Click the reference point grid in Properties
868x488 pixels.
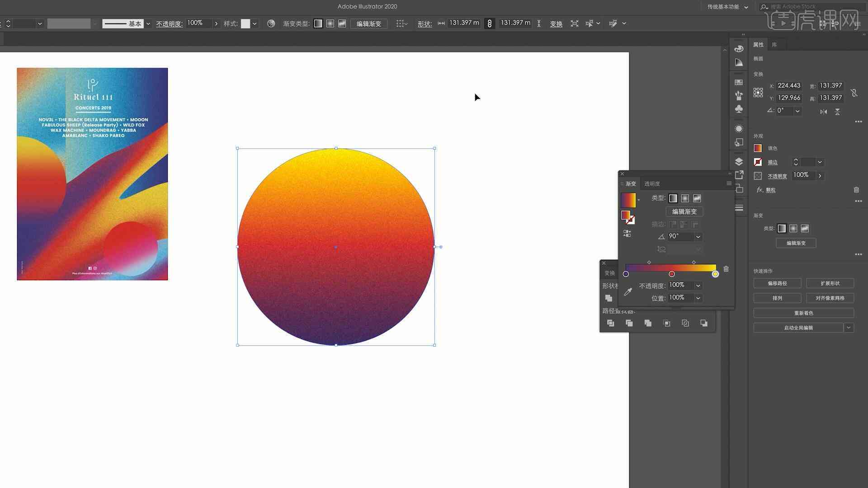[x=758, y=92]
